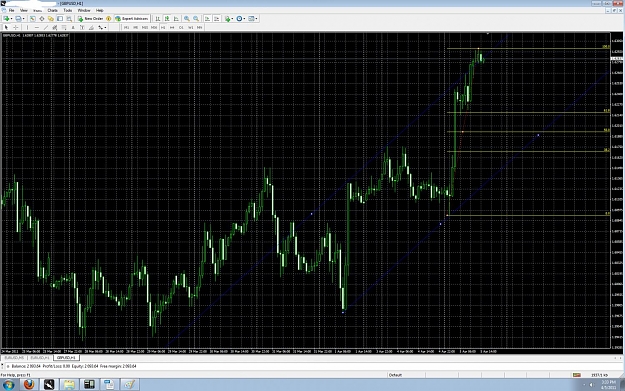625x391 pixels.
Task: Click the Default profile status bar entry
Action: (395, 375)
